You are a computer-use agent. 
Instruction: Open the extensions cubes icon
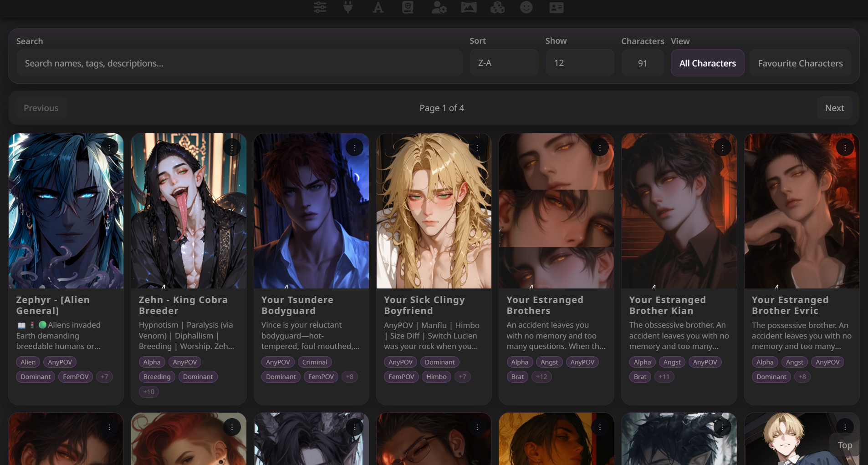click(x=497, y=7)
